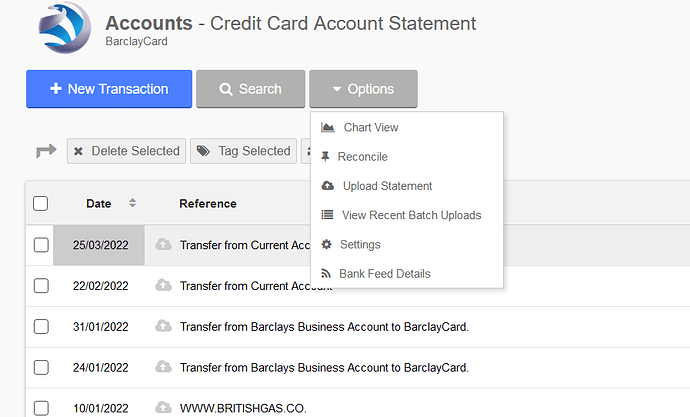The height and width of the screenshot is (417, 690).
Task: Click the 10/01/2022 date cell
Action: [100, 408]
